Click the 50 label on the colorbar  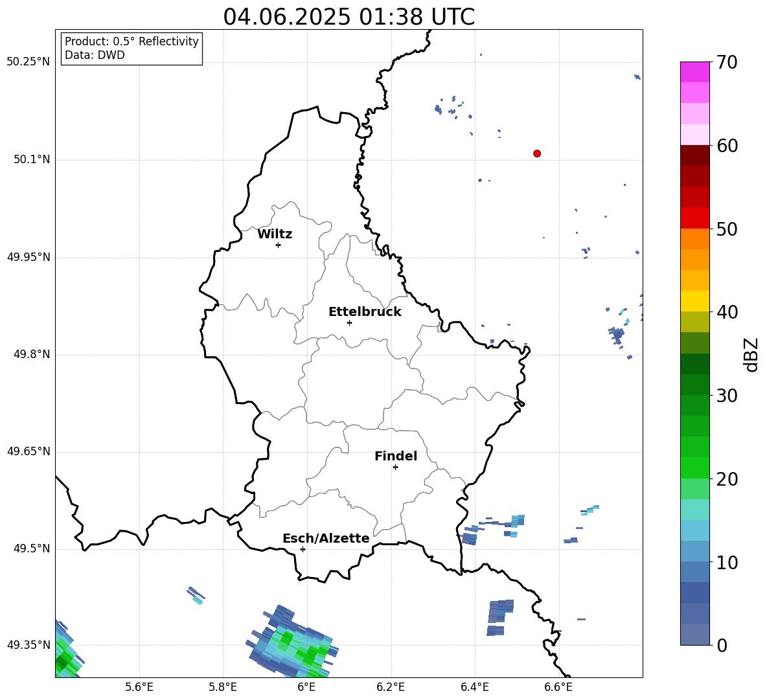tap(727, 229)
